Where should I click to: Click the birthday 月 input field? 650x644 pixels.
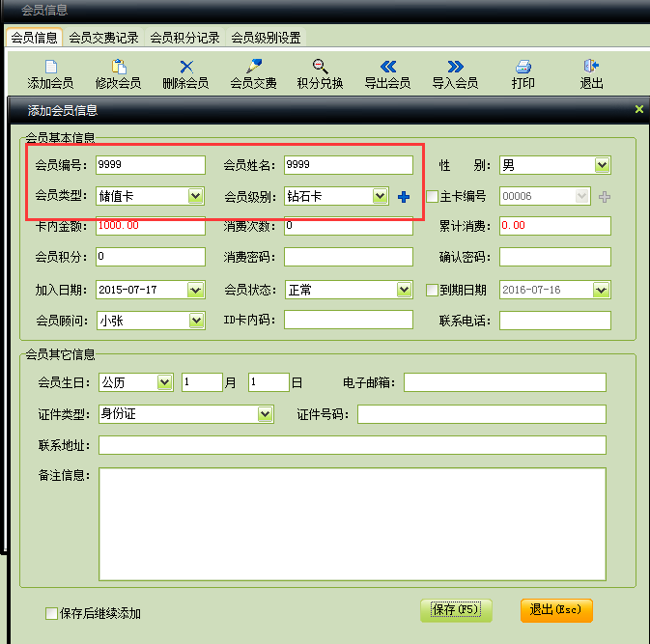point(202,382)
